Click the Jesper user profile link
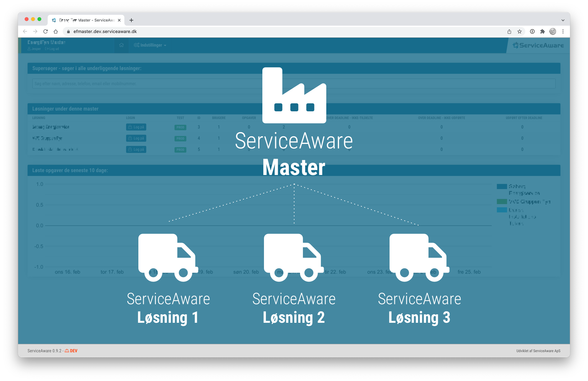588x381 pixels. (x=34, y=49)
